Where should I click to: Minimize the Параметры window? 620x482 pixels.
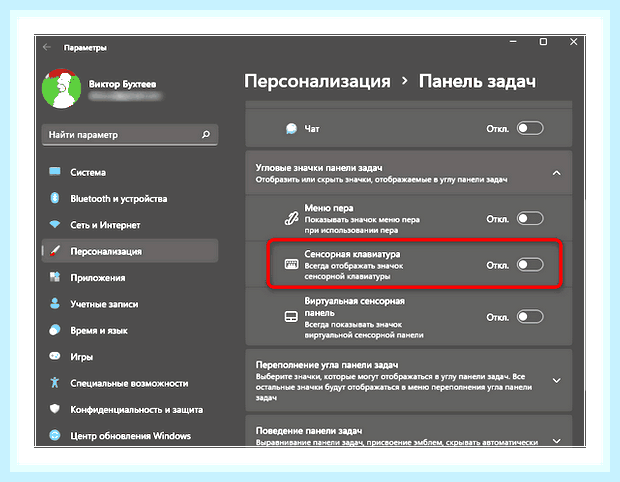click(x=513, y=42)
